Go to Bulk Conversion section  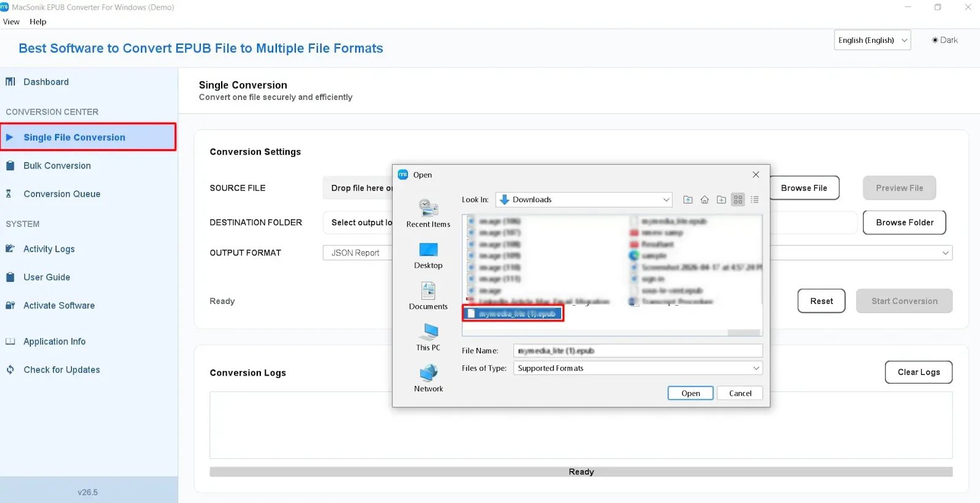57,165
